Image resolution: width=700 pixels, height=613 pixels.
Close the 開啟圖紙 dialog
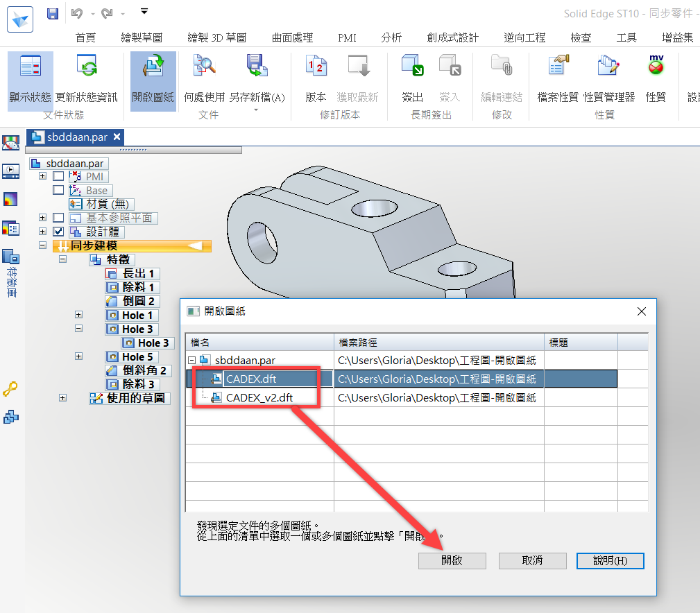click(x=642, y=311)
